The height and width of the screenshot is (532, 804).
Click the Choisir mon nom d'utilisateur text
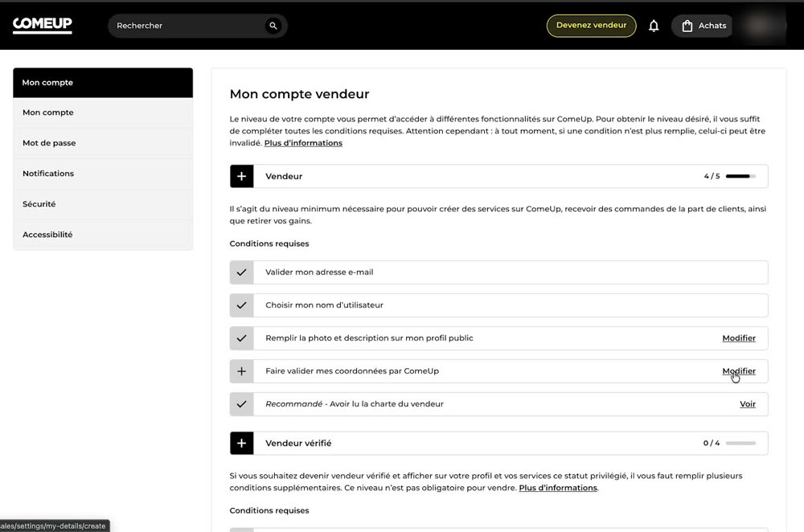pos(324,305)
